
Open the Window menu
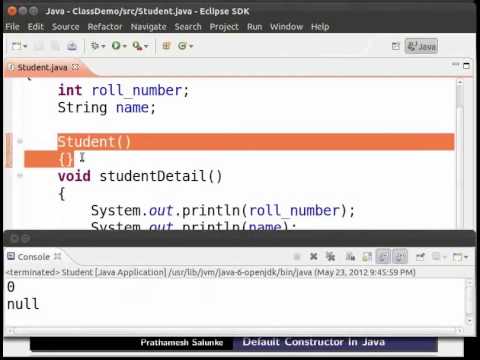(x=286, y=27)
